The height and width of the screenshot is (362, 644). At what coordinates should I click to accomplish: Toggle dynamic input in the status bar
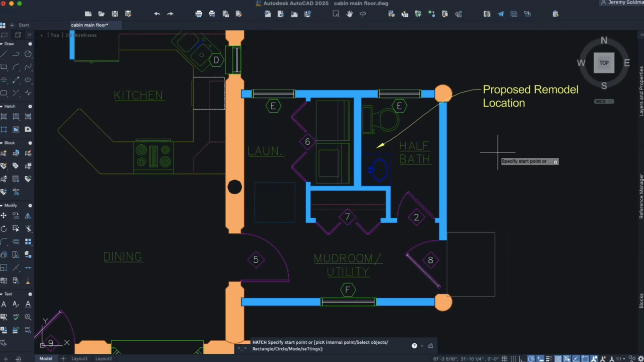[x=540, y=358]
